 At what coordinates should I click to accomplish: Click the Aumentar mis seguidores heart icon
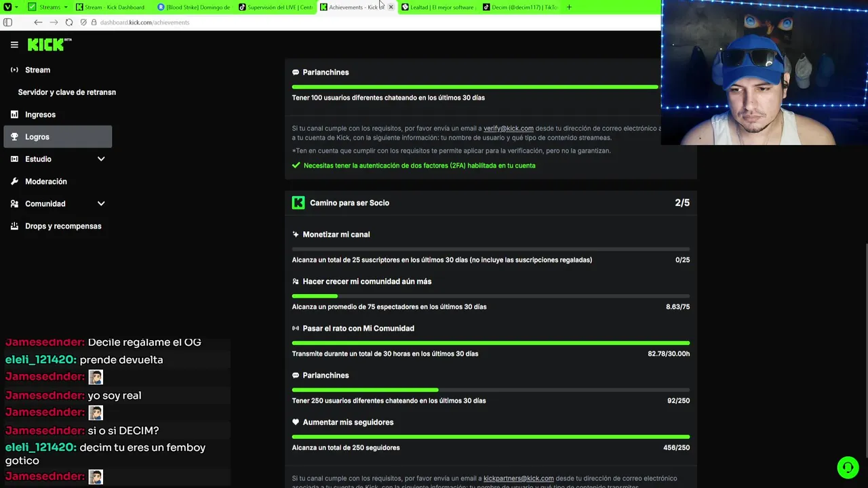pos(296,422)
